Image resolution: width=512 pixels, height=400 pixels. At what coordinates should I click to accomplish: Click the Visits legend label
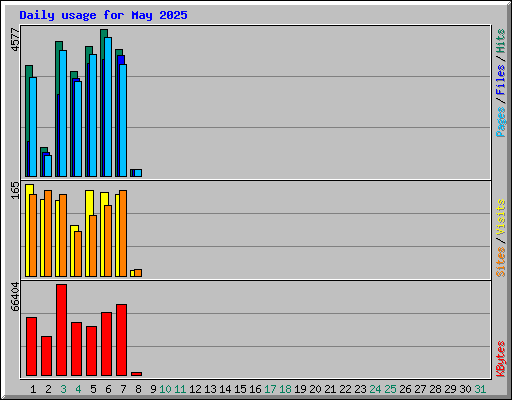500,217
